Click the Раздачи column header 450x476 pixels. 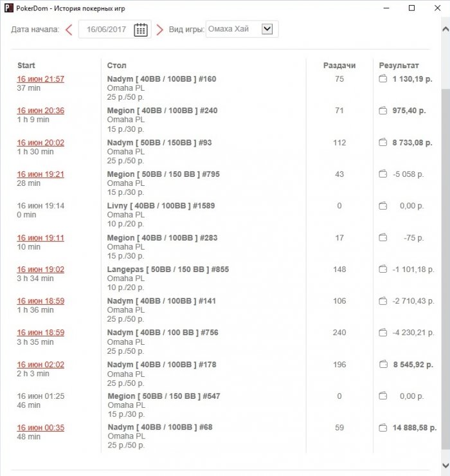pyautogui.click(x=339, y=65)
